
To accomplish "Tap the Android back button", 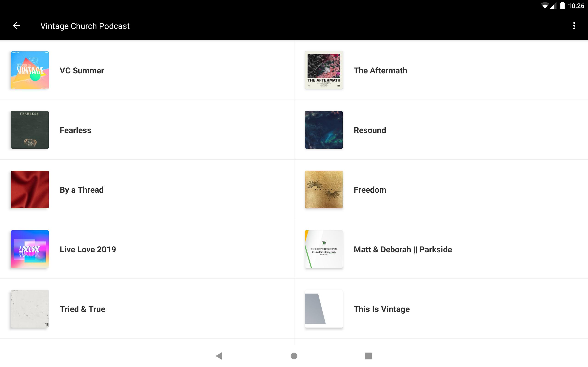I will 220,356.
